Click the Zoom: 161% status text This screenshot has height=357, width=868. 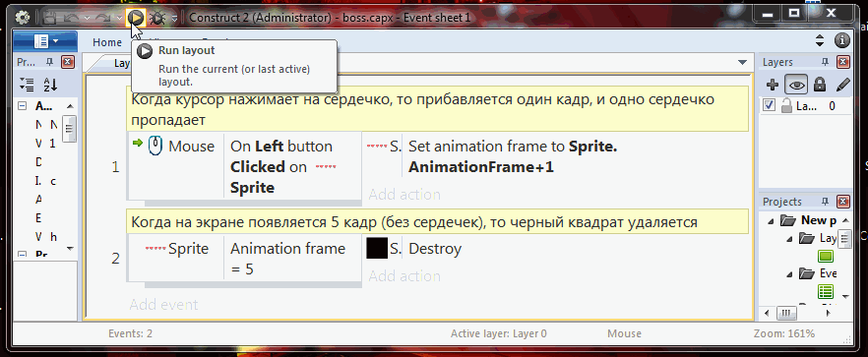(x=784, y=333)
